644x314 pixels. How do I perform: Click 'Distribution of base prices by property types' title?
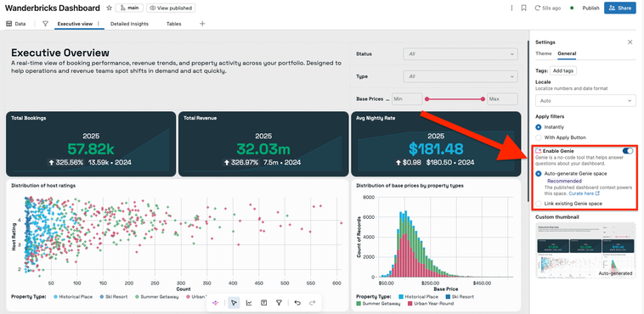pyautogui.click(x=410, y=186)
